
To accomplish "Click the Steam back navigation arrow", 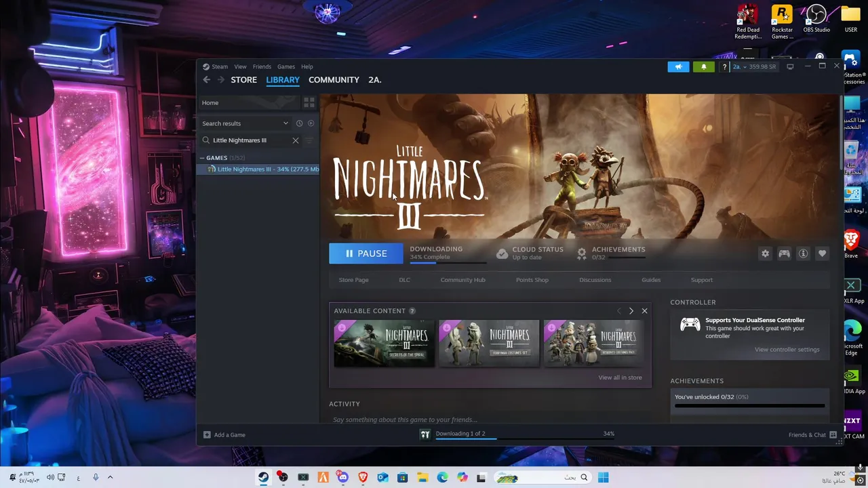I will click(x=207, y=80).
